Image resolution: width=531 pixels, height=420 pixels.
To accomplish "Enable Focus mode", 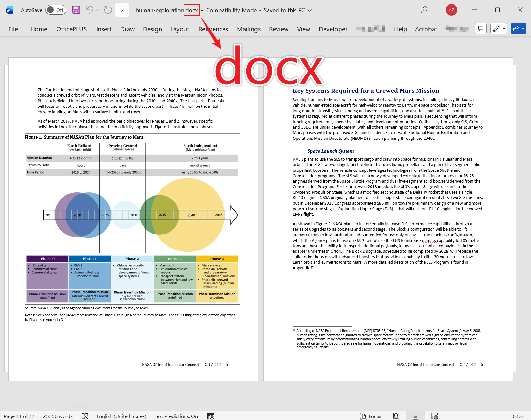I will 371,416.
